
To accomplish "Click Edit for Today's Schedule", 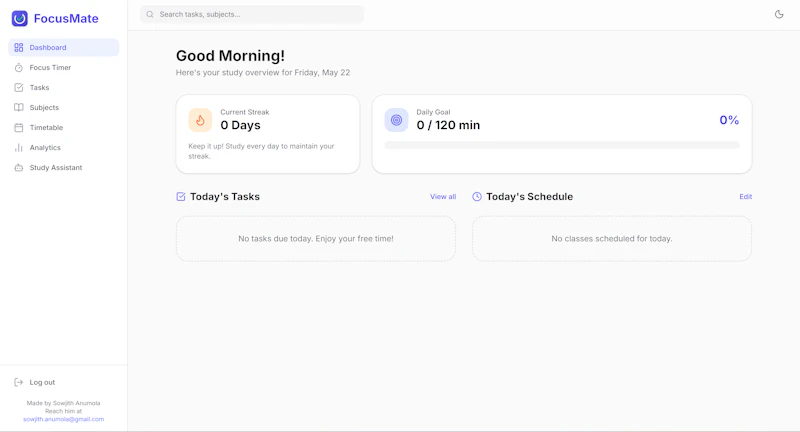I will [x=745, y=196].
